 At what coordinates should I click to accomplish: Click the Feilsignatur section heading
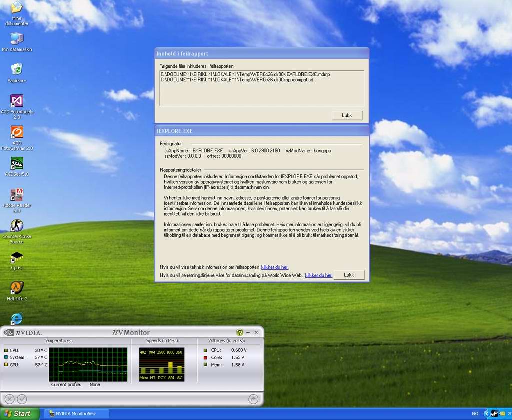click(x=171, y=143)
